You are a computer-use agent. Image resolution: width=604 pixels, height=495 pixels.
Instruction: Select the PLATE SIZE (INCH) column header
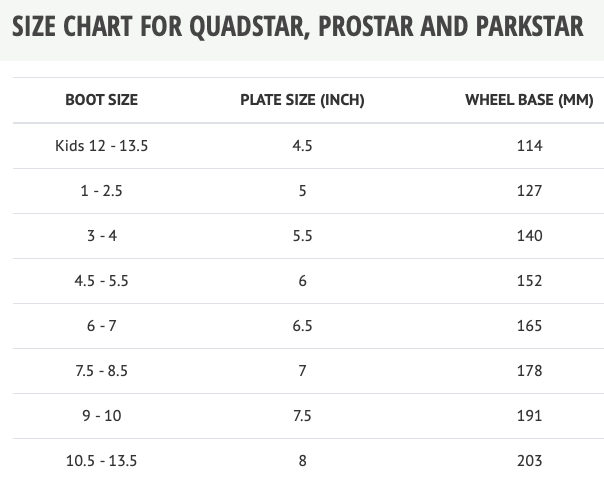302,100
